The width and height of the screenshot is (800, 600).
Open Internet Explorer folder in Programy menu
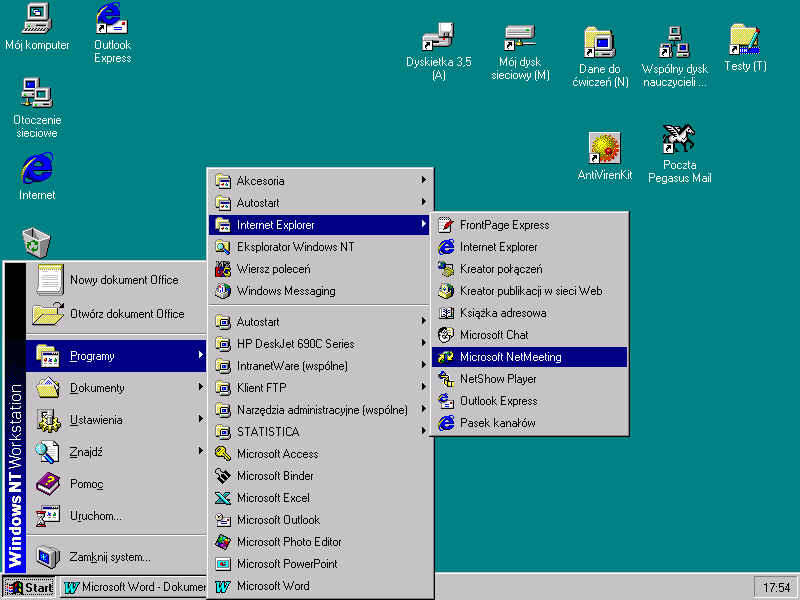(x=319, y=225)
